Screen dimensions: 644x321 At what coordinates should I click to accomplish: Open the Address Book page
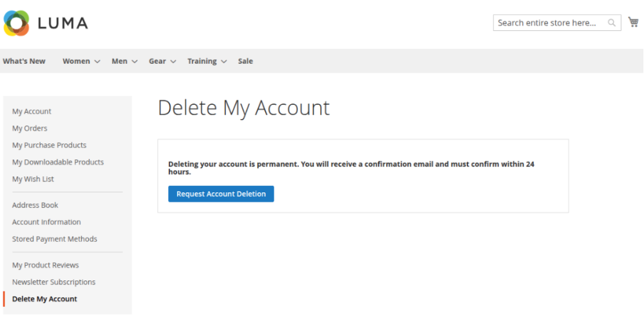click(x=35, y=205)
